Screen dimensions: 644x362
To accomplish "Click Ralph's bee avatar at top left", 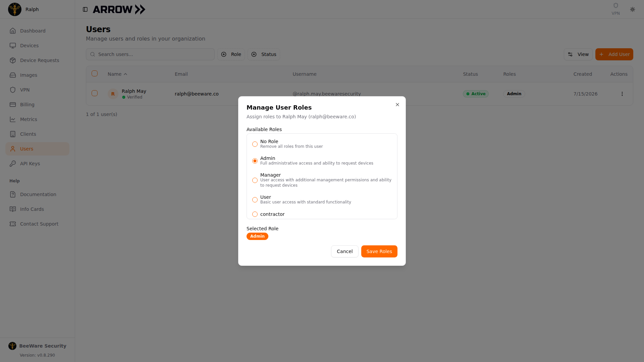I will (x=15, y=9).
